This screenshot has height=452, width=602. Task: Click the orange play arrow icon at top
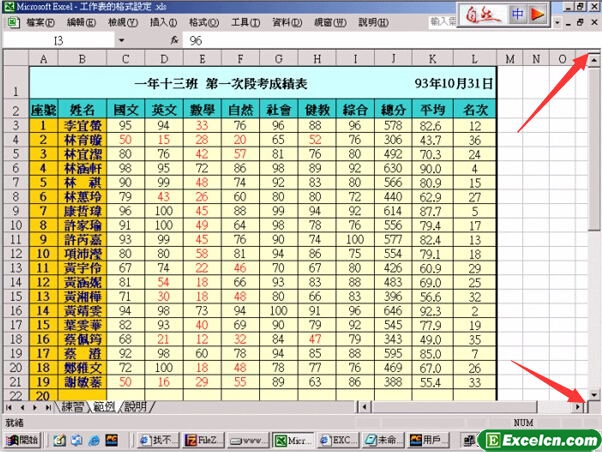coord(537,14)
